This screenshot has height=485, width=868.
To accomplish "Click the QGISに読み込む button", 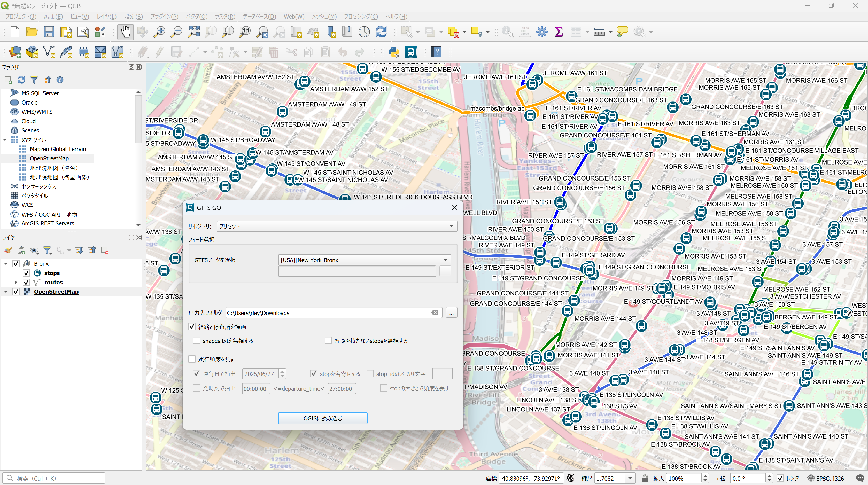I will tap(322, 418).
